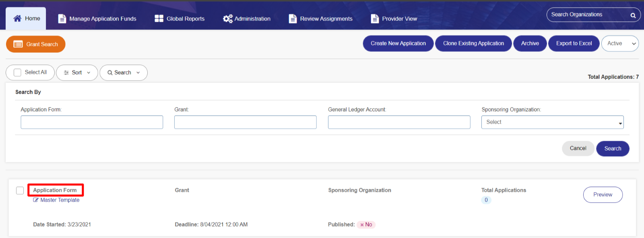Image resolution: width=644 pixels, height=238 pixels.
Task: Switch to the Home tab
Action: pos(26,19)
